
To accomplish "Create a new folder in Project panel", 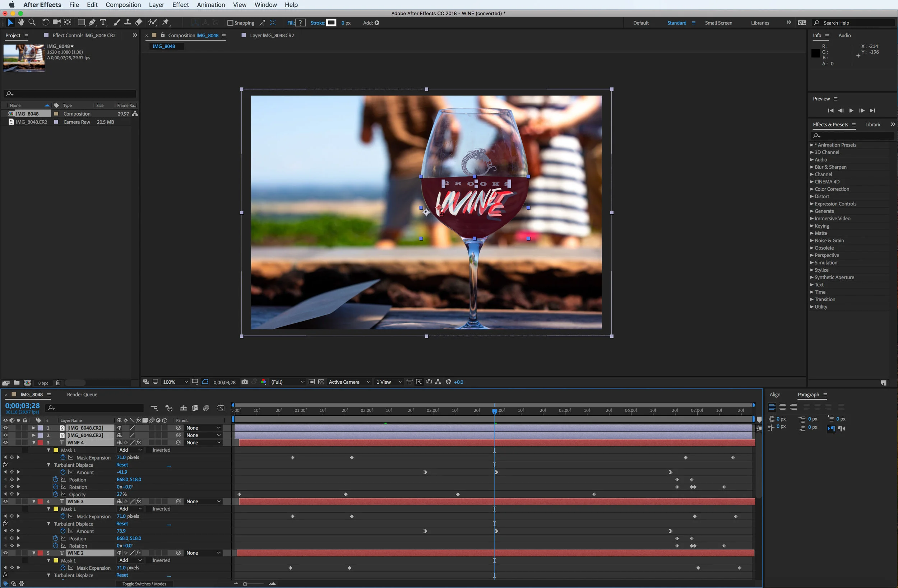I will 17,383.
